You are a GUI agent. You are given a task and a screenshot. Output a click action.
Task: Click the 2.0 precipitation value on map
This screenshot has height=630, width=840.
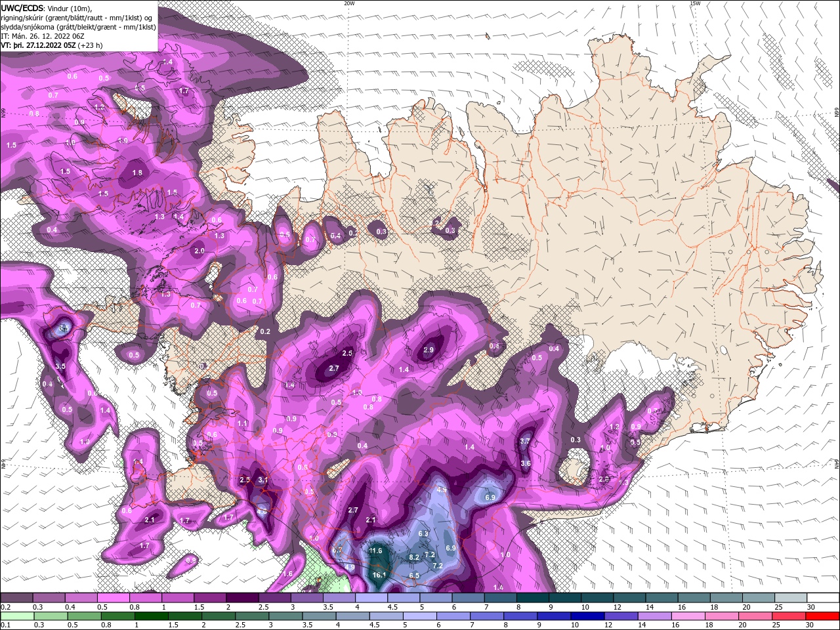199,251
